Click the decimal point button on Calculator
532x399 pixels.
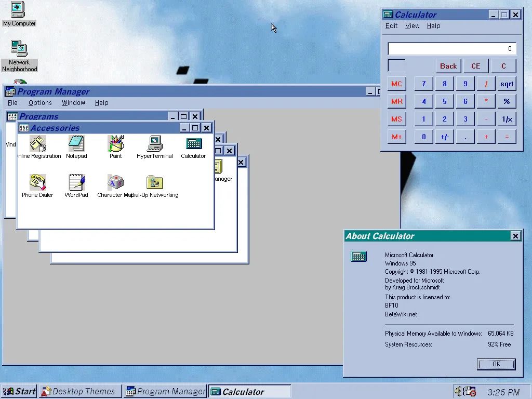[465, 137]
